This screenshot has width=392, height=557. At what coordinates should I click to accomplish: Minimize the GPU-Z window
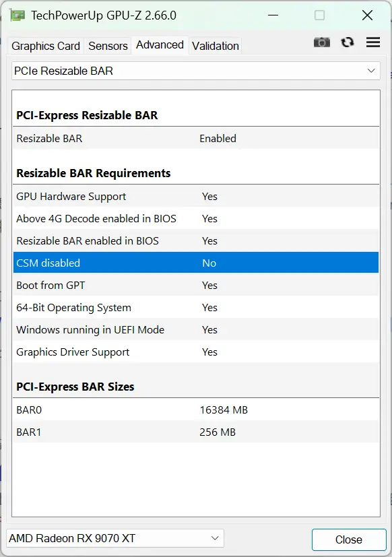pyautogui.click(x=273, y=15)
